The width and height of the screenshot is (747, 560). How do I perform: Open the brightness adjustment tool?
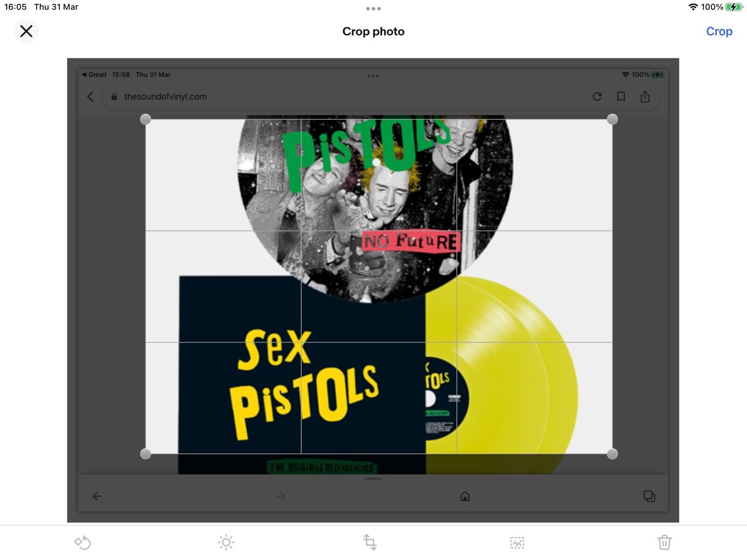(x=226, y=542)
